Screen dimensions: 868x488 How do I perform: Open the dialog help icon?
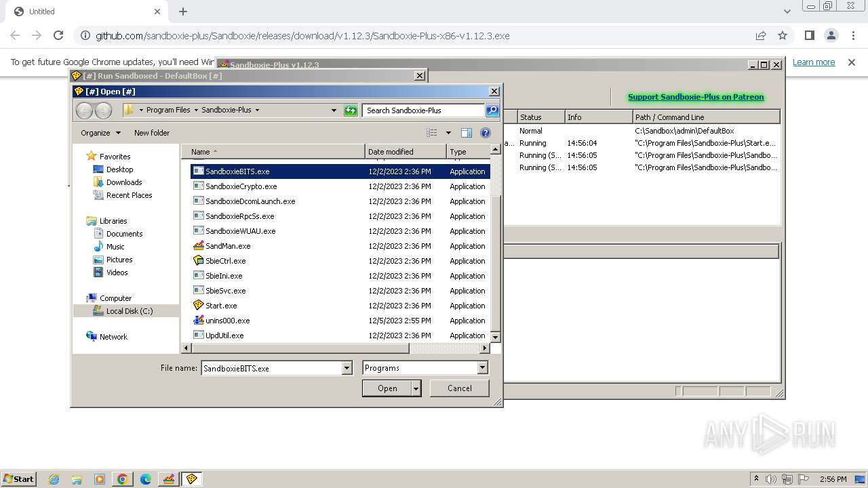tap(486, 133)
